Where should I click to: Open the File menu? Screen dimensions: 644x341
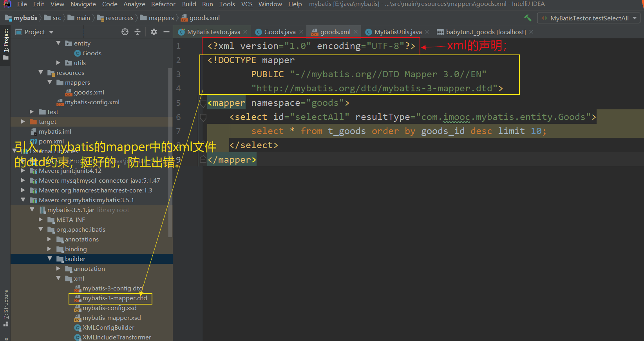pos(22,4)
